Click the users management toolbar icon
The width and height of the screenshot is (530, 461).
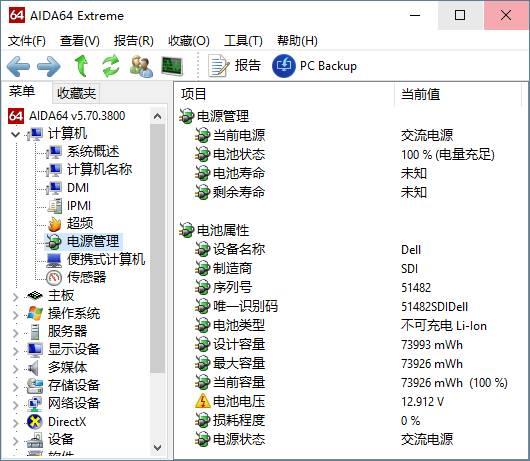click(x=141, y=66)
